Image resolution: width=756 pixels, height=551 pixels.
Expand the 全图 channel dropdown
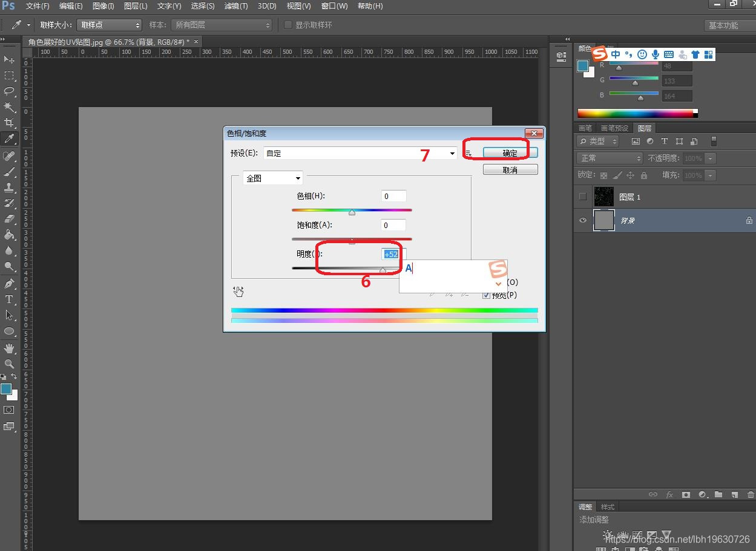272,178
